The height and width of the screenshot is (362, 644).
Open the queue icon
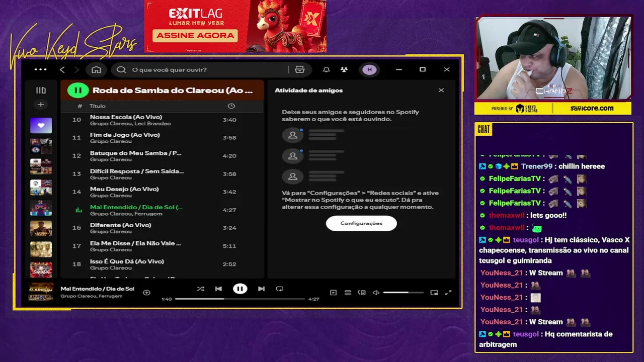[348, 293]
